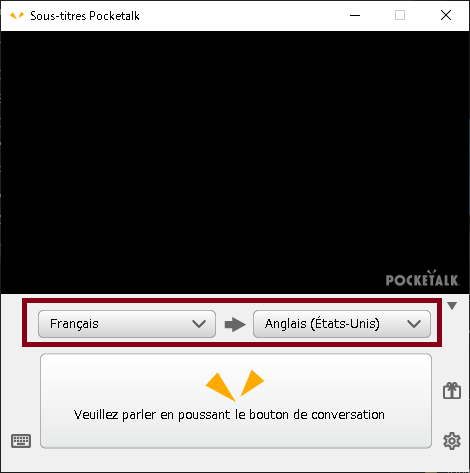Click the Pocketalk app icon in title bar

17,15
